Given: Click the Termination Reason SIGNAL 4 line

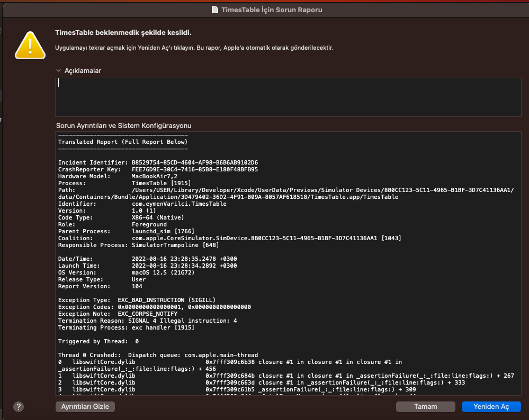Looking at the screenshot, I should pyautogui.click(x=147, y=321).
